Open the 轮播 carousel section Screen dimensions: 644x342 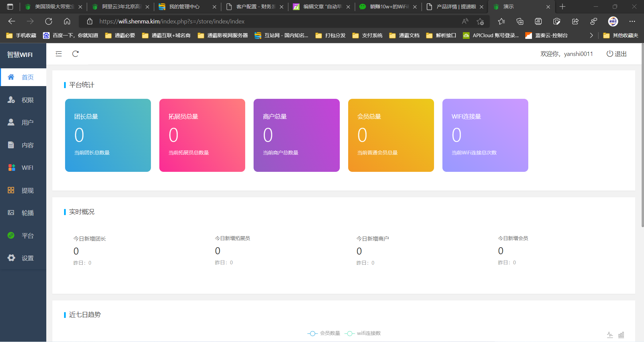click(x=23, y=213)
